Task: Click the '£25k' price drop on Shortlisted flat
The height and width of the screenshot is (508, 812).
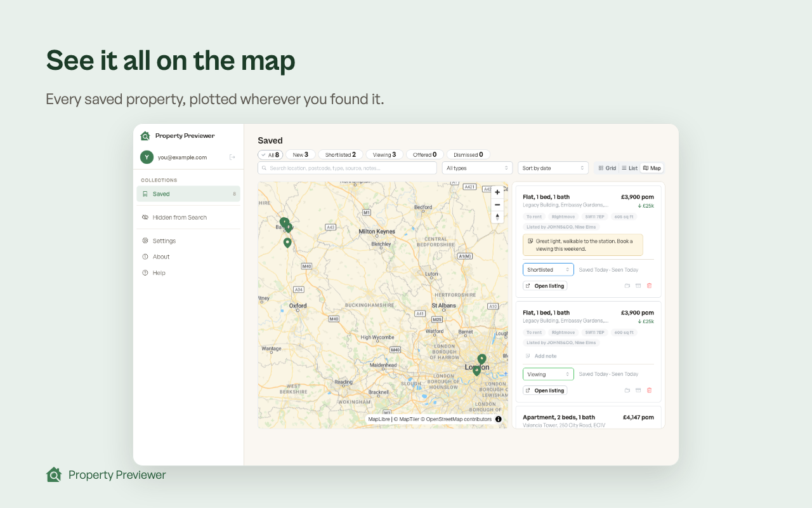Action: (646, 206)
